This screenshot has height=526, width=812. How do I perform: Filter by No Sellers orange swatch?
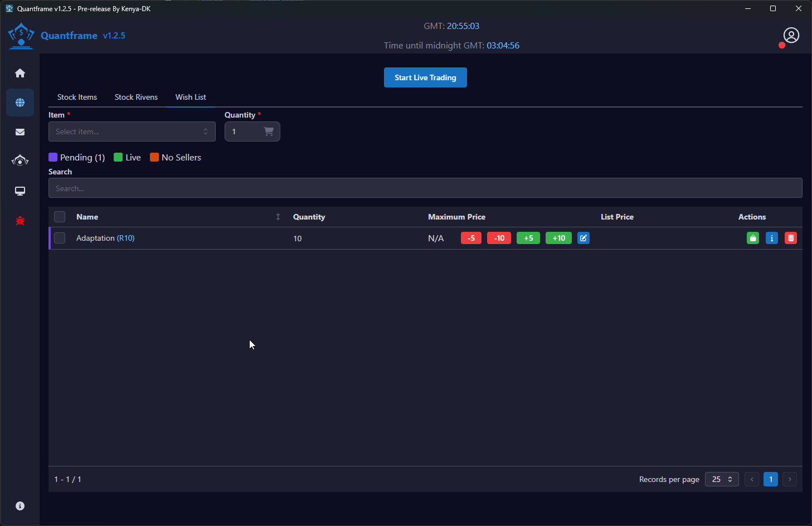154,157
